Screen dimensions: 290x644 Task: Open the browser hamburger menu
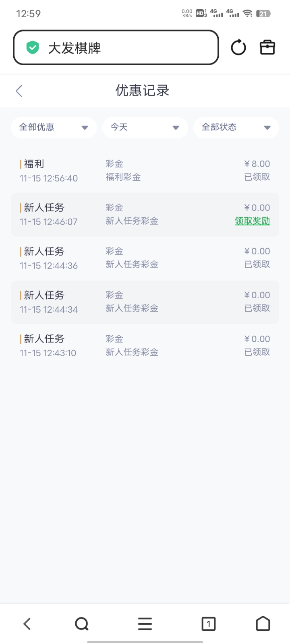[145, 624]
